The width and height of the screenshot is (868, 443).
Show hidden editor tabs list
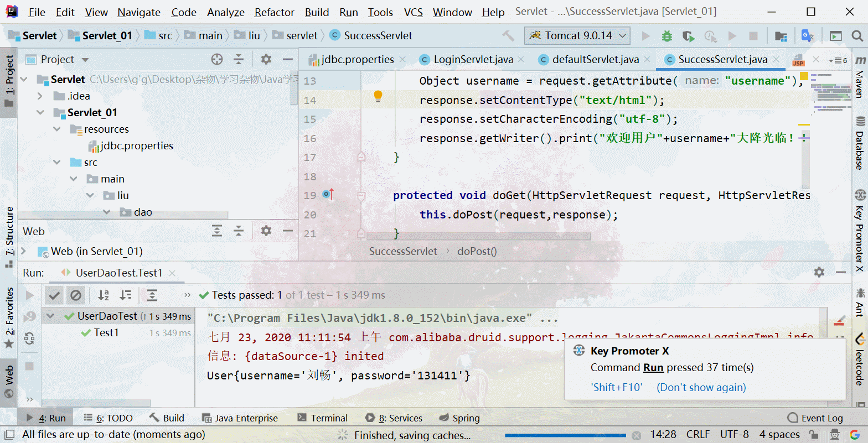tap(838, 60)
